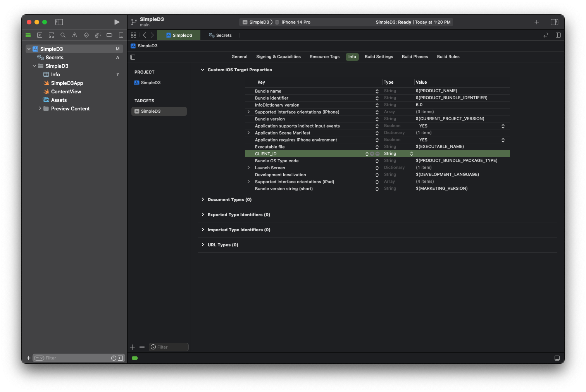Open the Debug navigator
This screenshot has width=586, height=392.
(98, 35)
